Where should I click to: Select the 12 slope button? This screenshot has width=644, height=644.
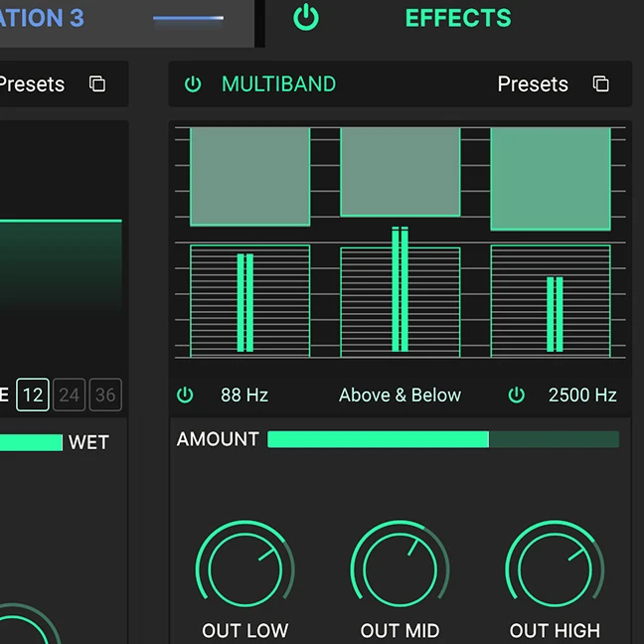(x=33, y=395)
